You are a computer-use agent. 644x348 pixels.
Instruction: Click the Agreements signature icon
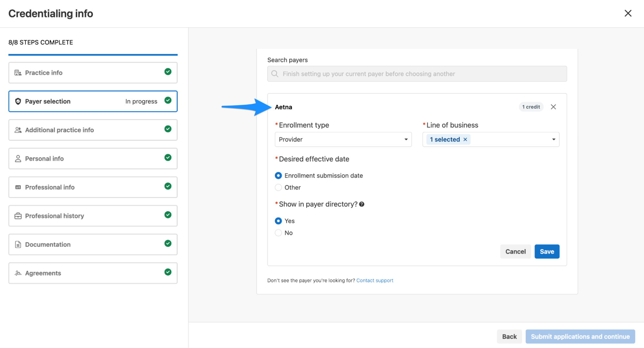coord(18,273)
